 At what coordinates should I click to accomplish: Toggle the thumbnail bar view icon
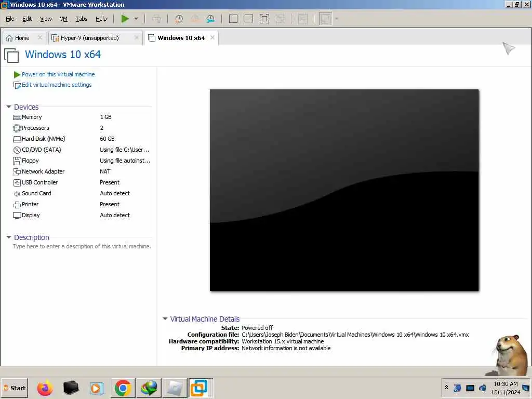pos(249,19)
